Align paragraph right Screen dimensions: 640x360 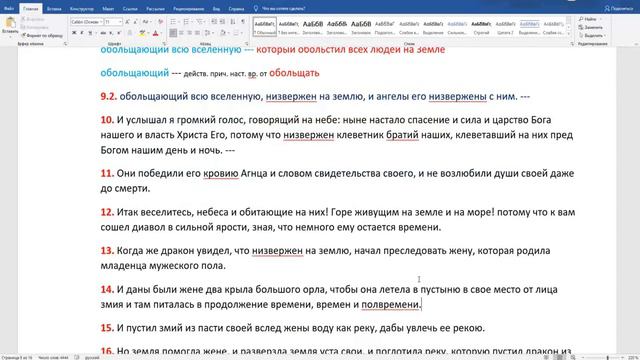[189, 33]
